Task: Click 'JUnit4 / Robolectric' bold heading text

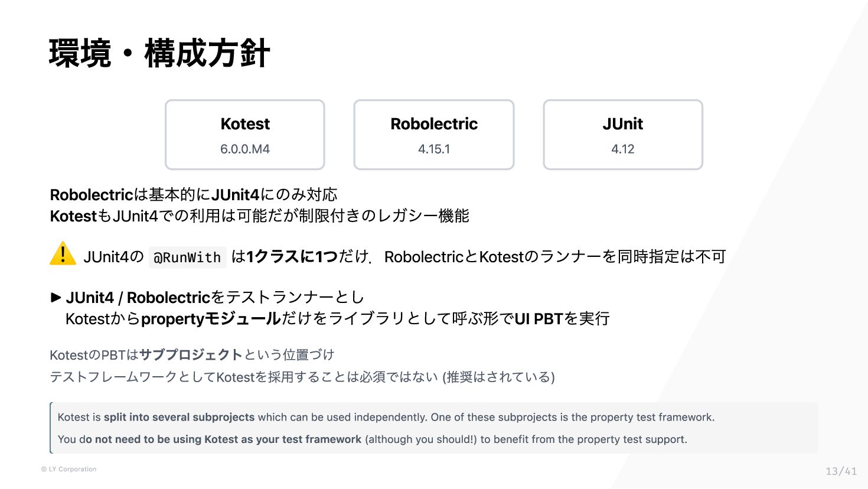Action: pos(138,298)
